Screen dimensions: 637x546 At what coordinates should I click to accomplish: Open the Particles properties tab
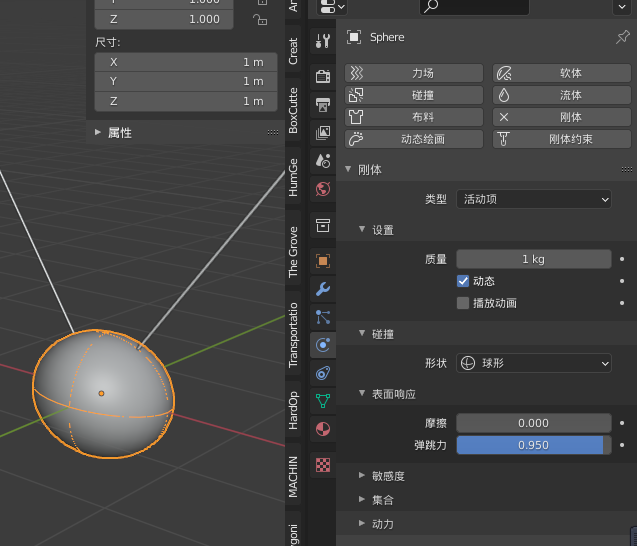click(x=323, y=317)
